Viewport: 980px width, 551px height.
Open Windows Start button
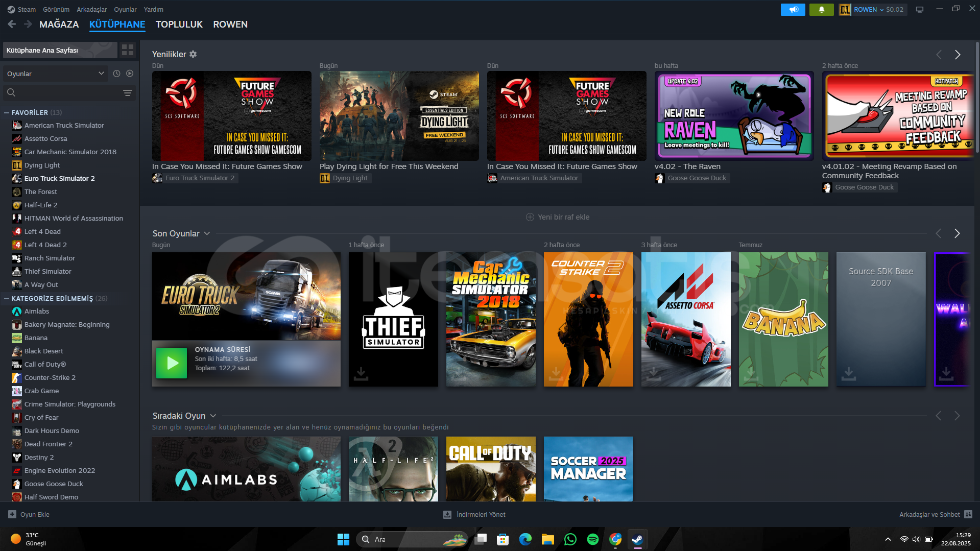[343, 539]
